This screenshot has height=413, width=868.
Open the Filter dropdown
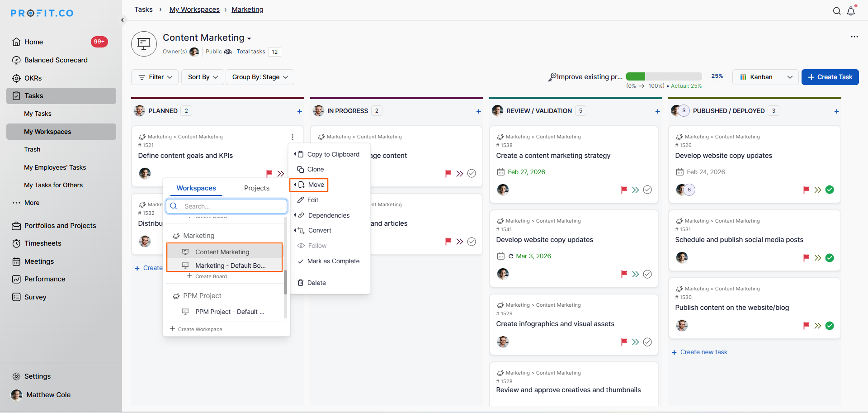155,77
